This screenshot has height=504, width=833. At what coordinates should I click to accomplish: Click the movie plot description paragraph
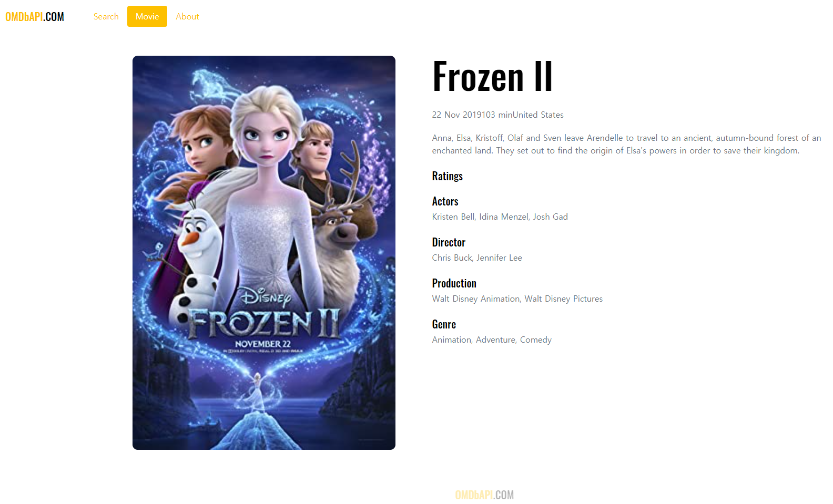[626, 144]
